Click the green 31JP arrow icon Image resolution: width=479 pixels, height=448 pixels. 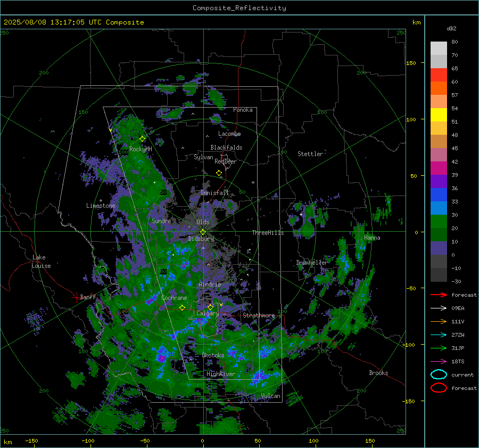439,348
